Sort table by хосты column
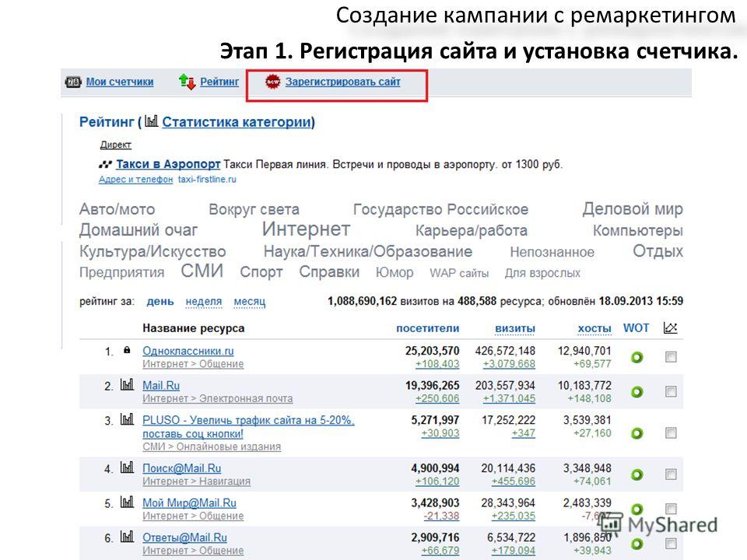The width and height of the screenshot is (747, 560). tap(594, 328)
